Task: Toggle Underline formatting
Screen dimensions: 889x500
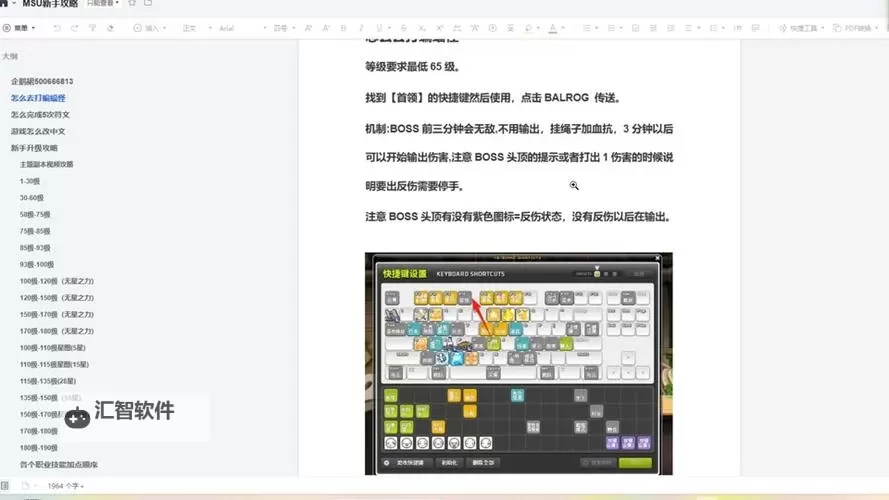Action: (x=379, y=28)
